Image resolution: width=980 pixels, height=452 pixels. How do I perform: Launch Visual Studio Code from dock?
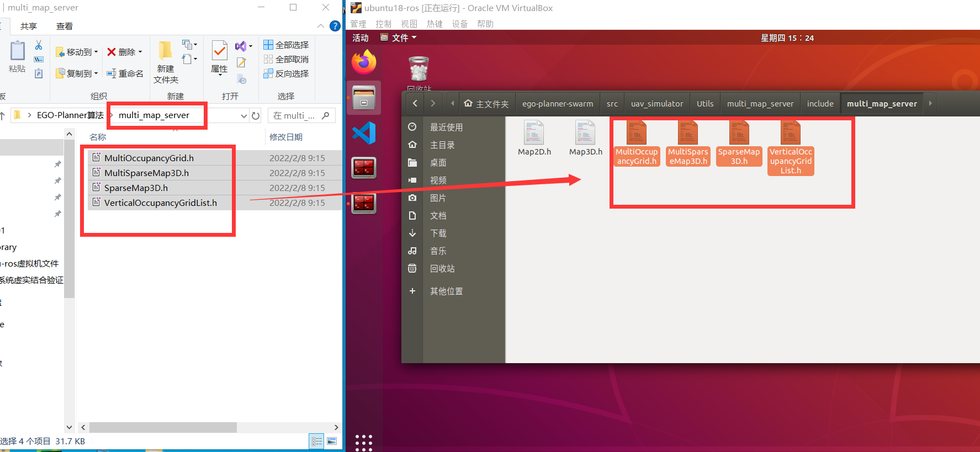click(x=364, y=133)
